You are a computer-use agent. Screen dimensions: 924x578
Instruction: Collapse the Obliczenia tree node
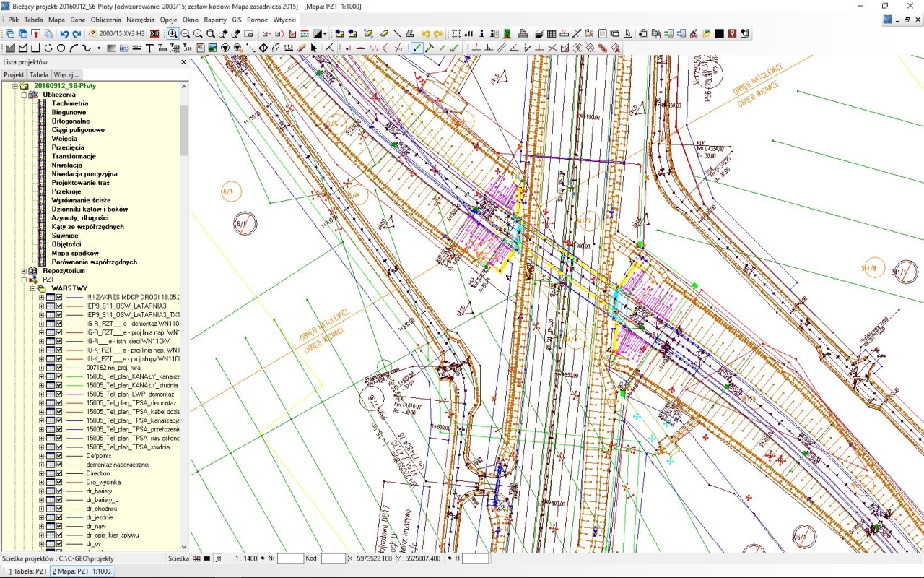[24, 95]
